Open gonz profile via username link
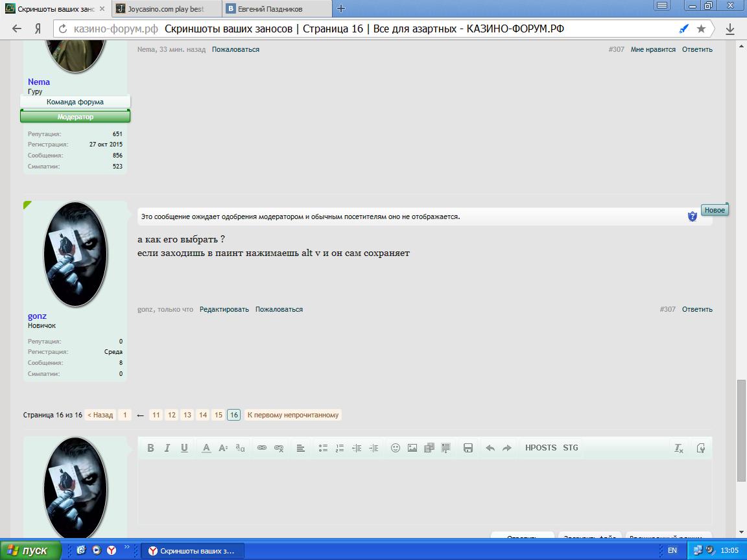 pos(37,316)
